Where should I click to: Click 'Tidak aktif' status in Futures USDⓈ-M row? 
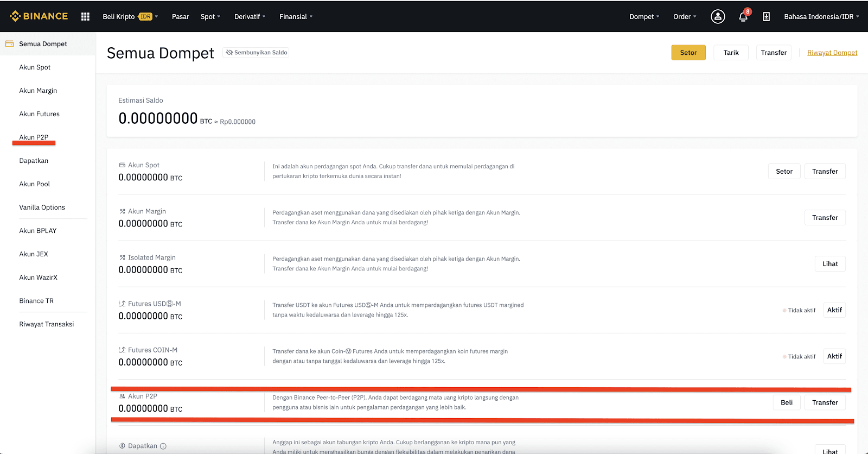click(x=801, y=311)
